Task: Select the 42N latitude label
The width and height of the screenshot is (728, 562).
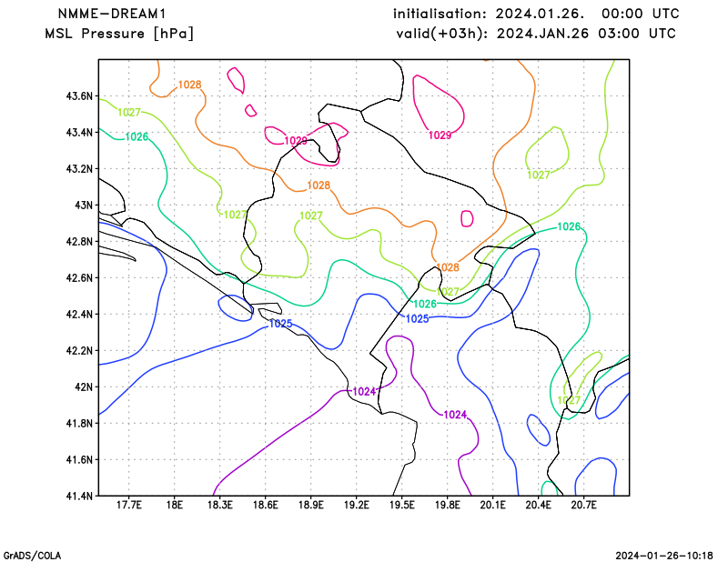Action: click(84, 387)
